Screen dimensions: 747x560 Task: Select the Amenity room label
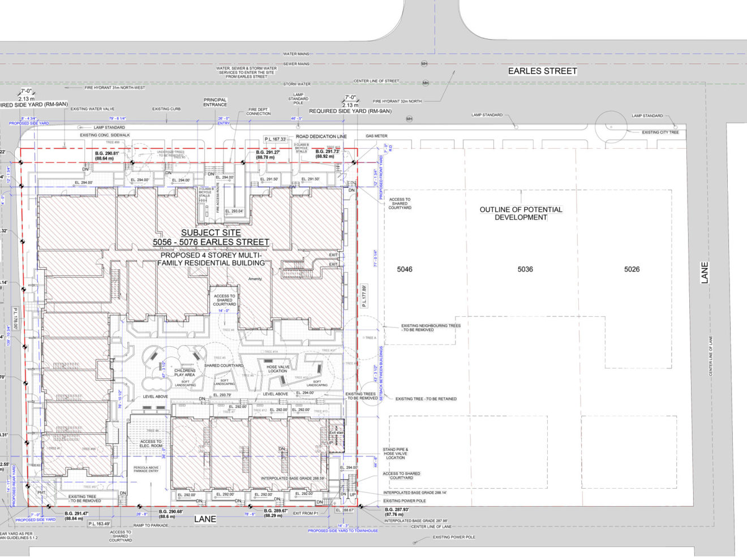[255, 279]
